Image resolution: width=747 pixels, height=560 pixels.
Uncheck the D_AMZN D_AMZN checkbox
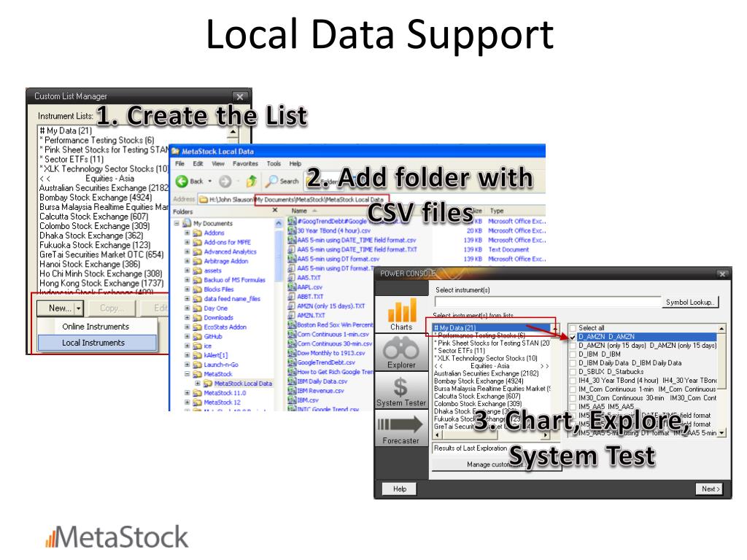(573, 337)
